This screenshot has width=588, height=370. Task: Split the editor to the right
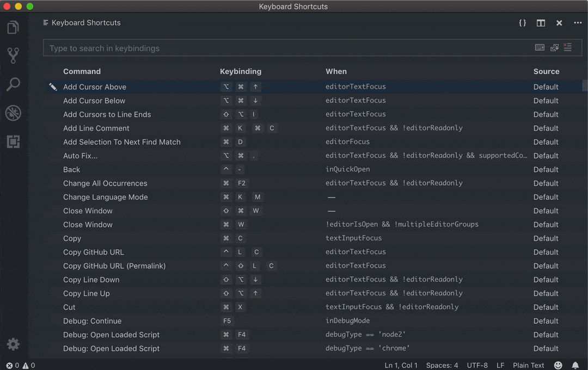pos(541,23)
